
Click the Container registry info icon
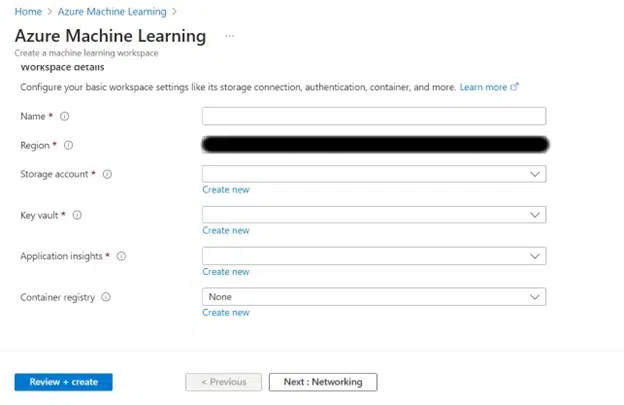point(106,297)
